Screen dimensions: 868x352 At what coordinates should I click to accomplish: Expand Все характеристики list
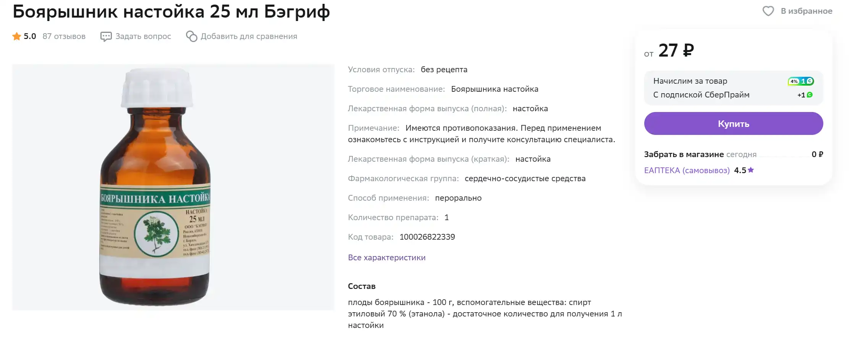(386, 258)
